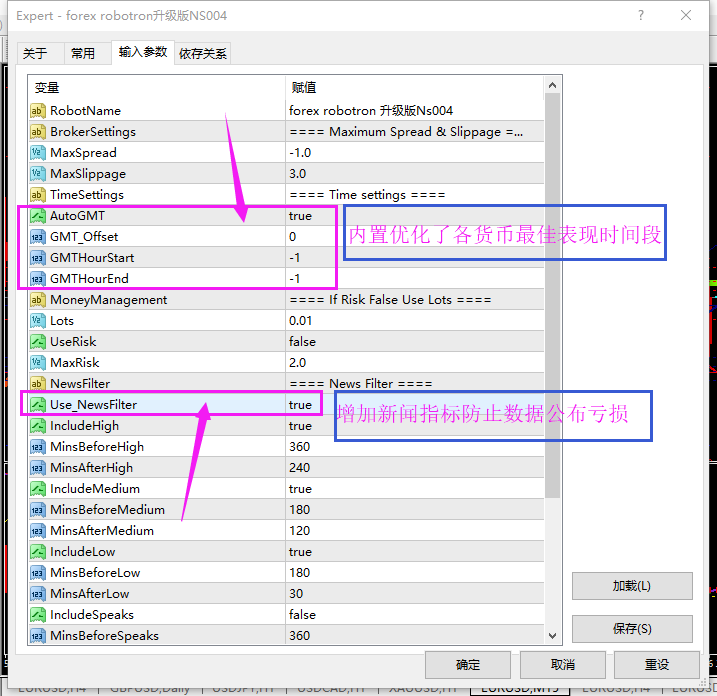Click the integer icon beside MinsBeforeMedium
717x696 pixels.
[x=37, y=510]
